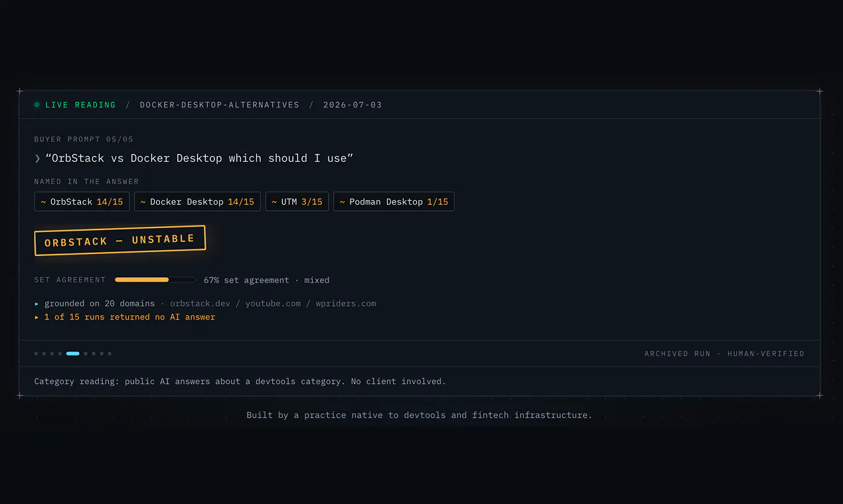Select the Docker Desktop 14/15 chip
This screenshot has height=504, width=843.
(197, 202)
